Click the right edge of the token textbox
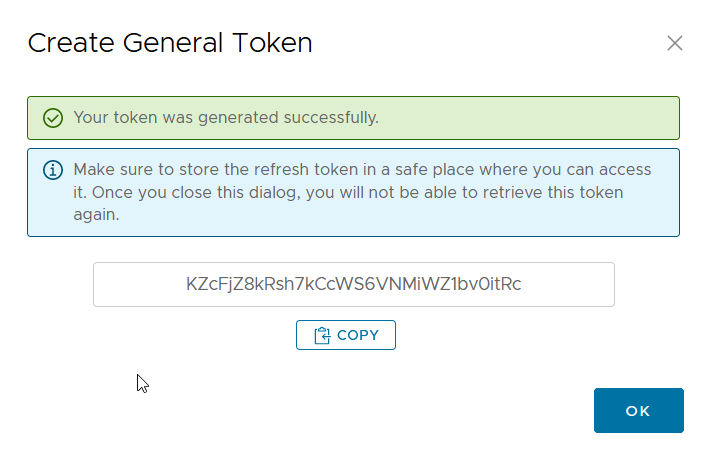Screen dimensions: 709x455 click(x=607, y=285)
